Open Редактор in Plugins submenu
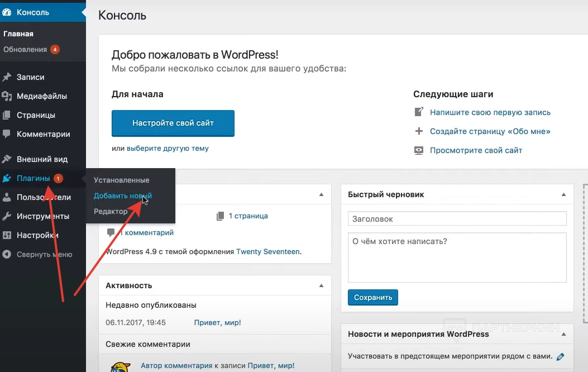Viewport: 588px width, 372px height. pyautogui.click(x=111, y=212)
